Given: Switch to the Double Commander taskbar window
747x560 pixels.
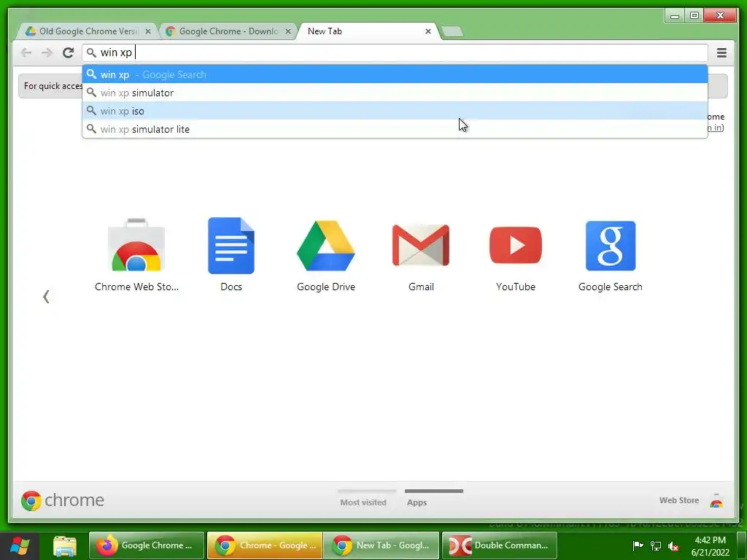Looking at the screenshot, I should 499,545.
